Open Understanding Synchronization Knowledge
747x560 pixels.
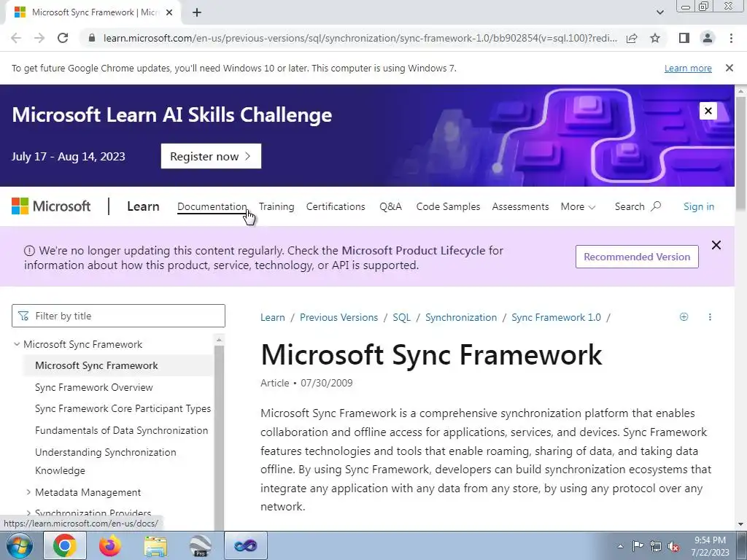click(x=105, y=461)
